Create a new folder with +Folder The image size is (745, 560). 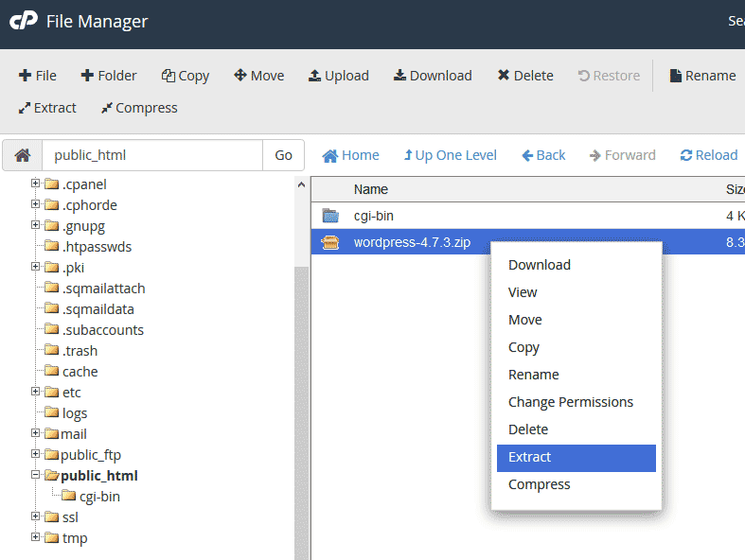click(108, 76)
